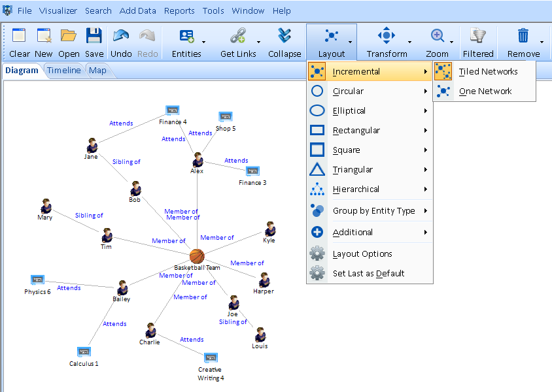Click the Clear toolbar icon

pyautogui.click(x=19, y=36)
